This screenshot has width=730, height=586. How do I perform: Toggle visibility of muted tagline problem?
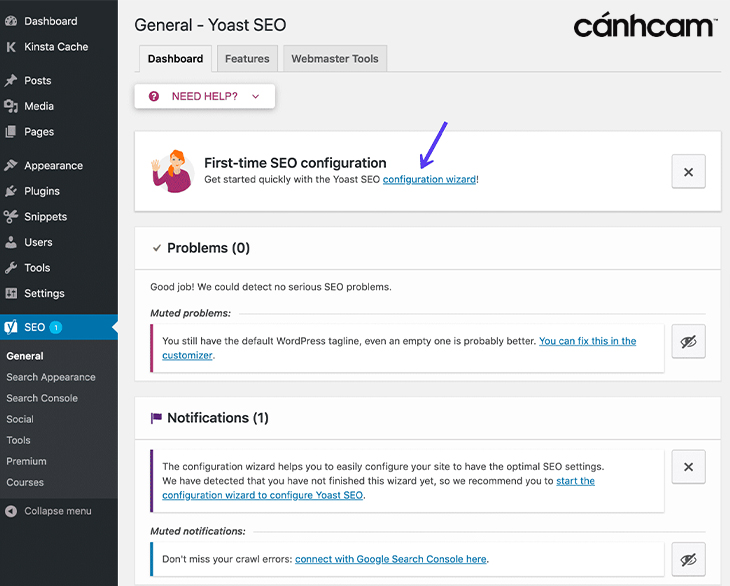689,342
